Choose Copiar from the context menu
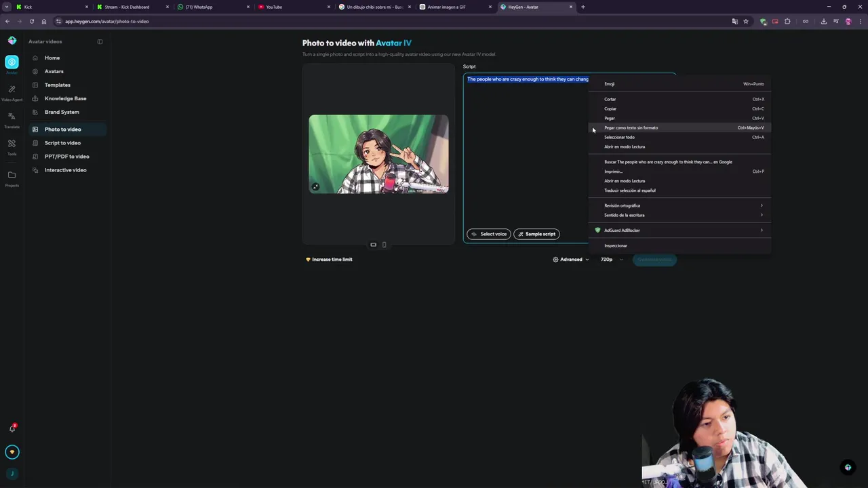The width and height of the screenshot is (868, 488). [680, 108]
